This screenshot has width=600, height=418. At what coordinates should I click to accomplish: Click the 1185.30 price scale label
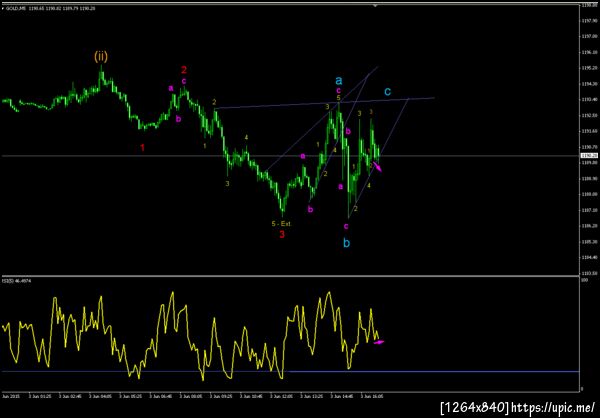click(589, 242)
